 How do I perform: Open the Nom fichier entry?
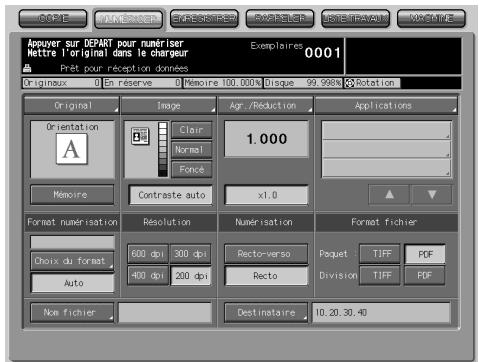(x=72, y=313)
